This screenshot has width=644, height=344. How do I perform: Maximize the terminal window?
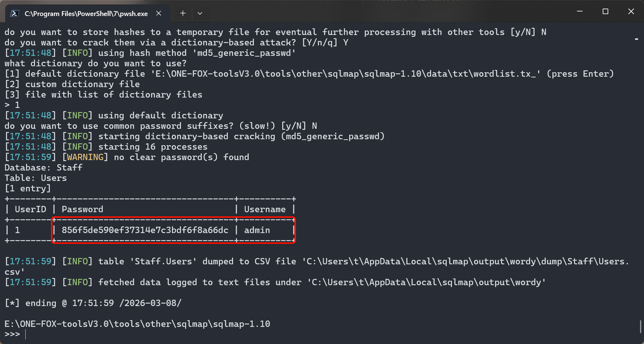tap(605, 12)
